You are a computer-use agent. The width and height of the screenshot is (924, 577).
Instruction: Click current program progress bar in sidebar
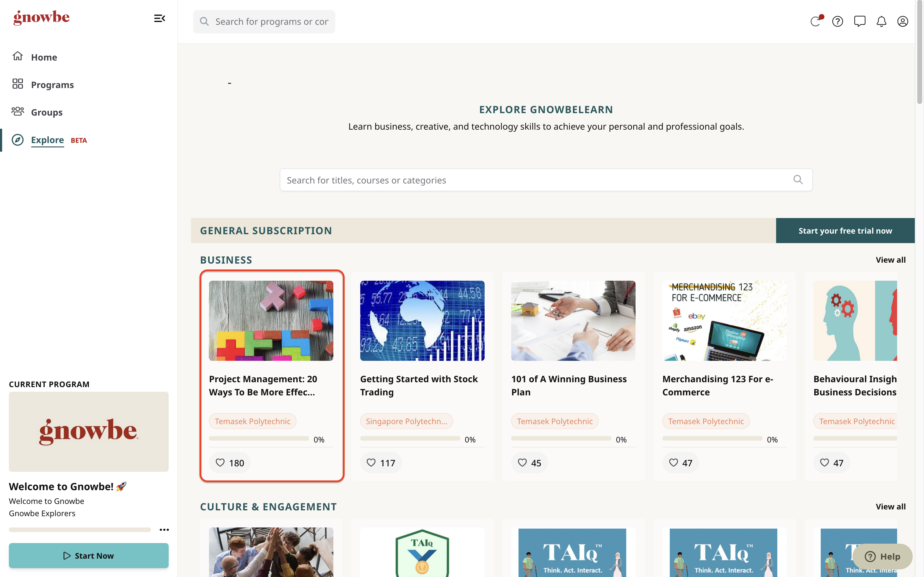(x=80, y=530)
